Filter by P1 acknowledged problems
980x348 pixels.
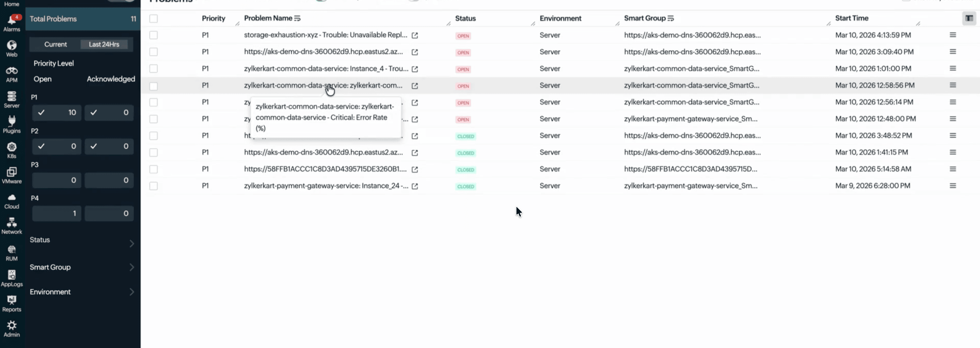coord(109,113)
